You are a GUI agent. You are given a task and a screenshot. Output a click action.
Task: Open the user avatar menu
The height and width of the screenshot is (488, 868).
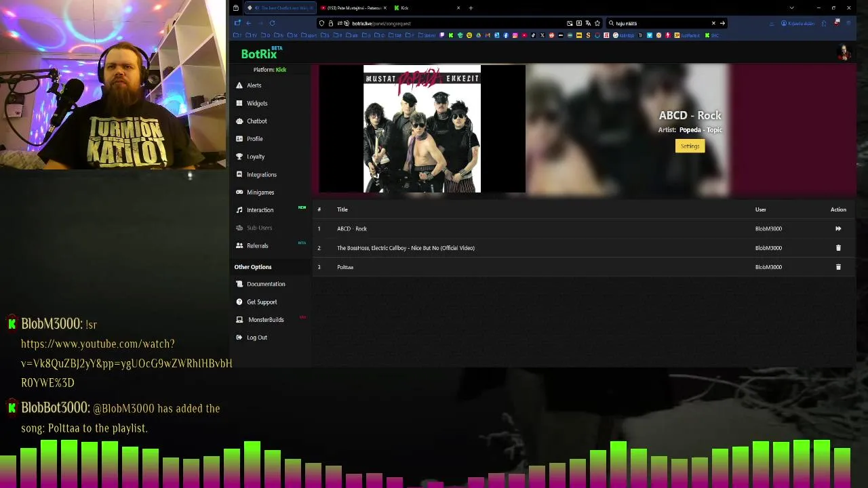(x=844, y=53)
